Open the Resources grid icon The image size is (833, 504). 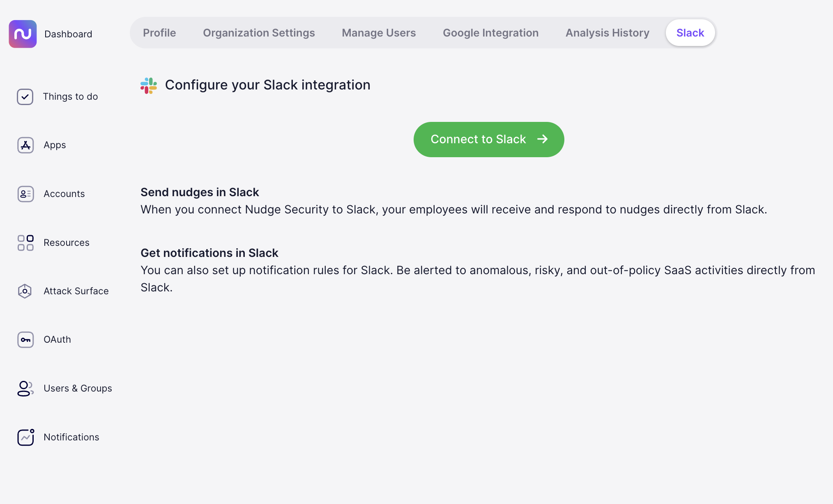25,243
